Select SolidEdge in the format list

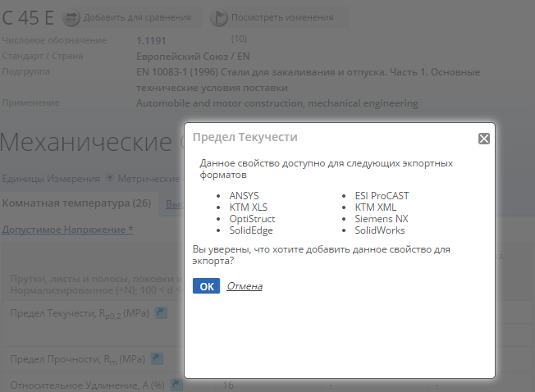tap(251, 230)
